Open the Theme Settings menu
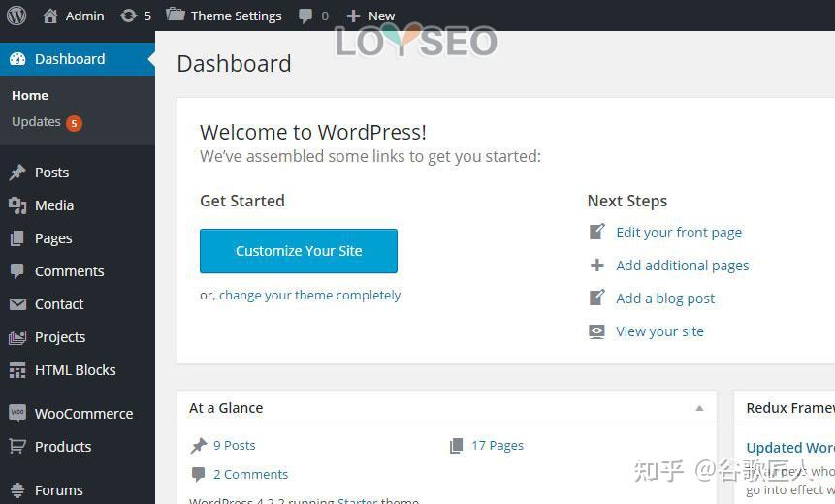The image size is (835, 504). pos(223,16)
